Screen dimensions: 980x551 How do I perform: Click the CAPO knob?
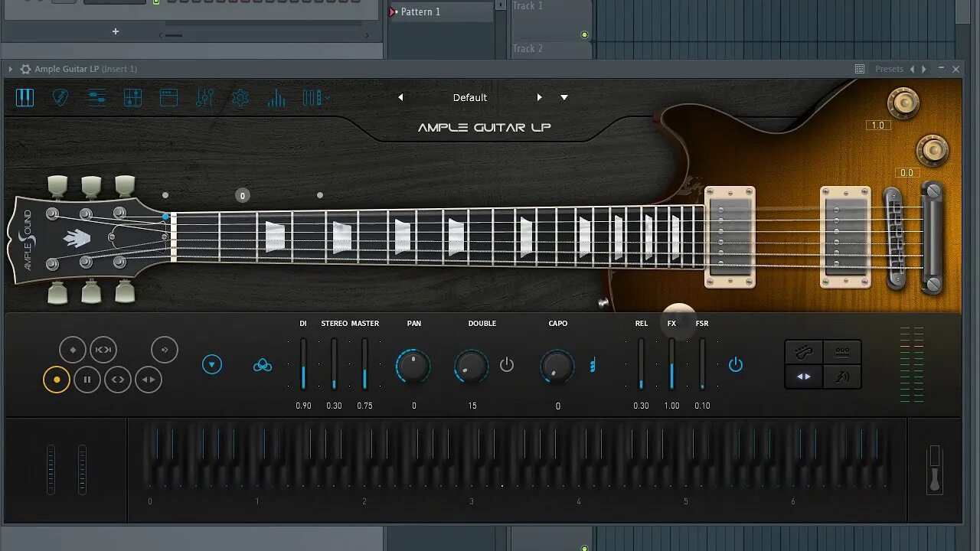click(557, 367)
